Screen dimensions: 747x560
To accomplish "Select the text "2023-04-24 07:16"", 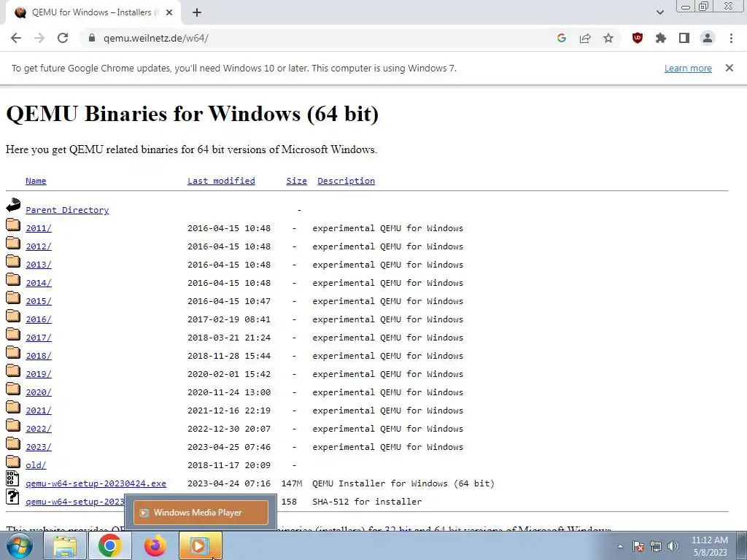I will coord(229,483).
